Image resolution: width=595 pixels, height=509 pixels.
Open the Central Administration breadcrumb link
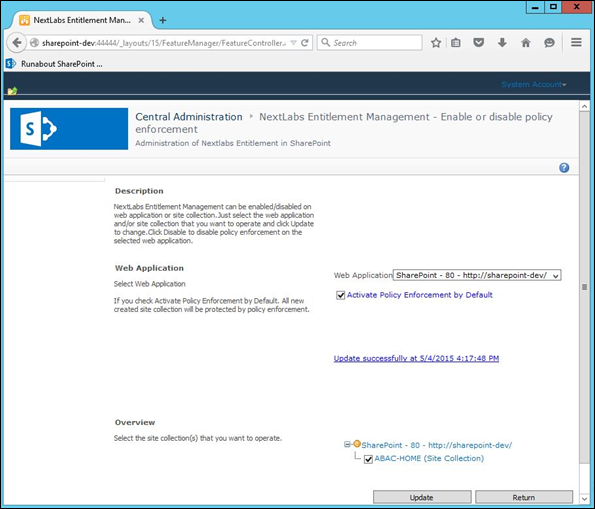click(189, 117)
